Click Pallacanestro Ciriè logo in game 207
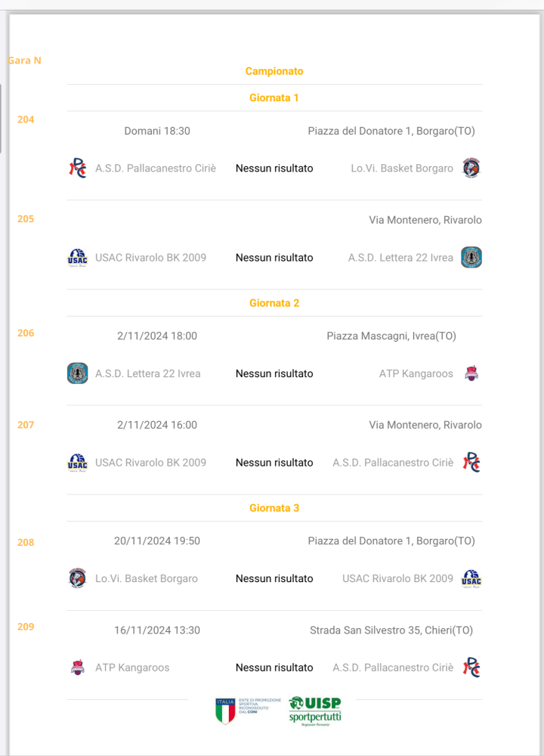This screenshot has height=756, width=544. 471,462
